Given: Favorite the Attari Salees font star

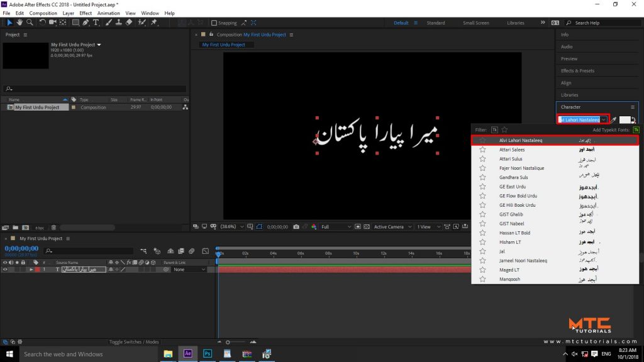Looking at the screenshot, I should pos(482,150).
